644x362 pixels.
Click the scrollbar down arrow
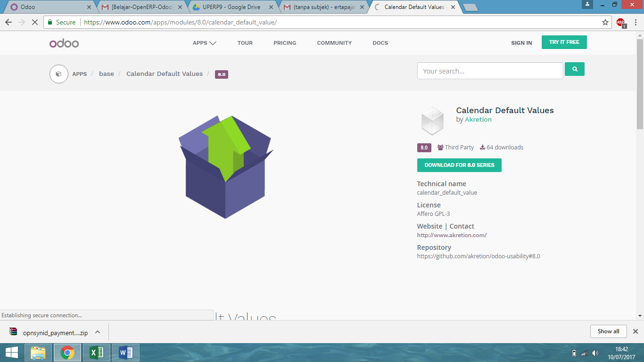point(640,316)
